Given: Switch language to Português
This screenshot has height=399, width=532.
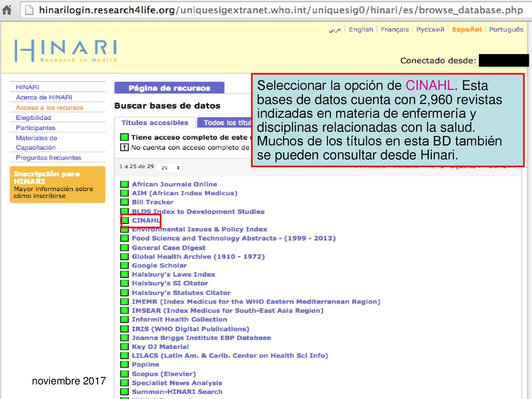Looking at the screenshot, I should (506, 30).
